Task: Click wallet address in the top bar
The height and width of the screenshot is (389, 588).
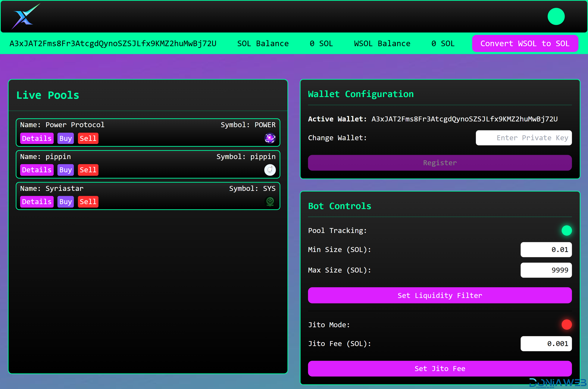Action: (x=113, y=43)
